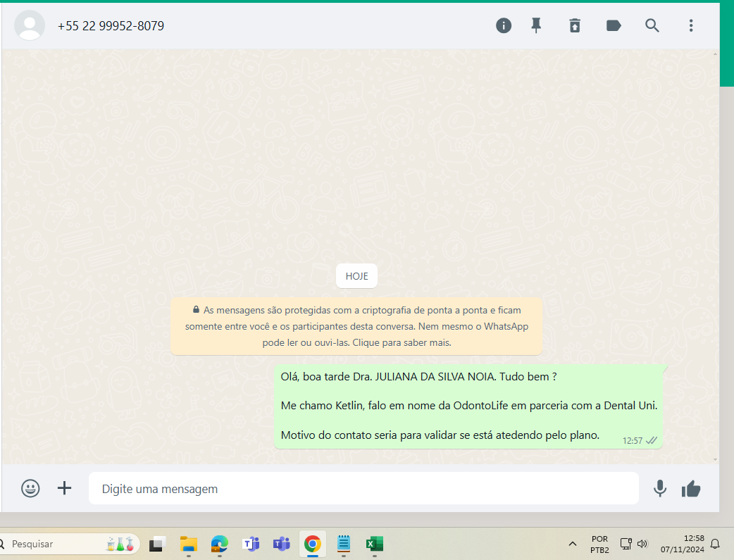Click the HOJE date badge
The image size is (734, 560).
pyautogui.click(x=356, y=276)
